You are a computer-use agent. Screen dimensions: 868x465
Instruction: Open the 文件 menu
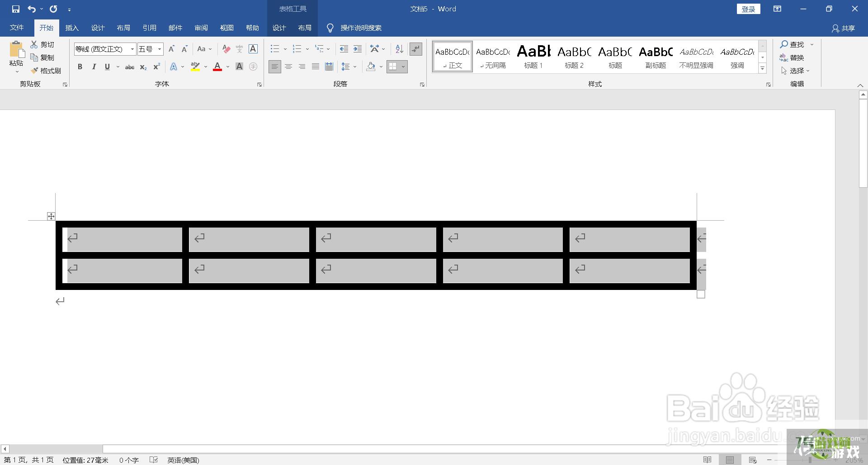pos(17,28)
